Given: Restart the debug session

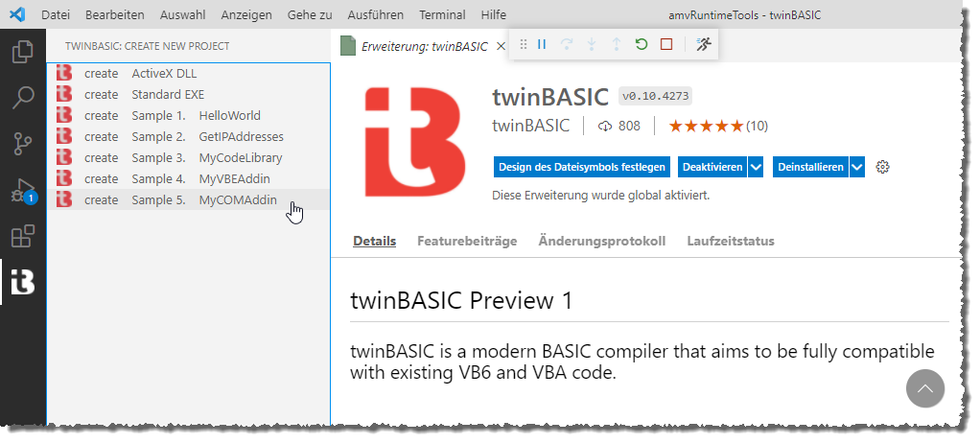Looking at the screenshot, I should pyautogui.click(x=642, y=44).
